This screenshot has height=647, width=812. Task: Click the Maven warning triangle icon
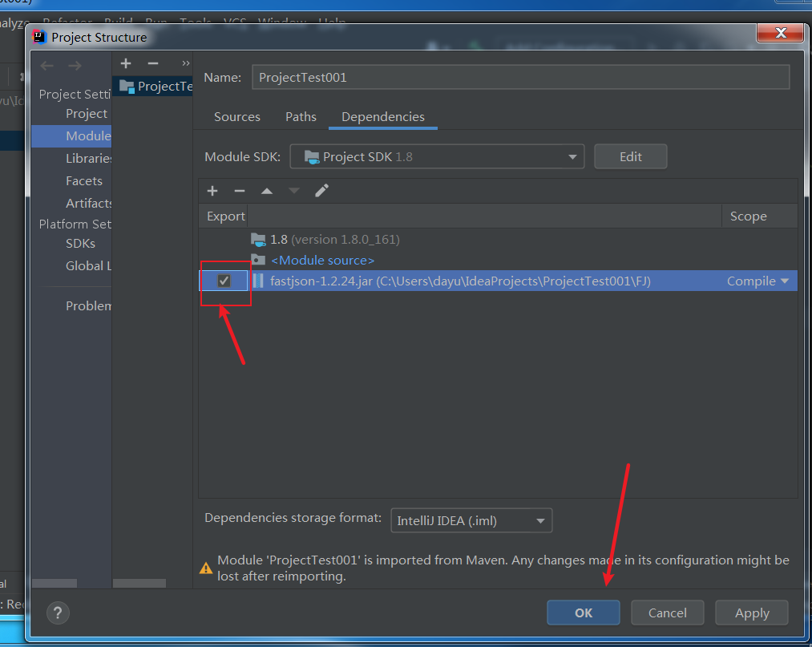[206, 568]
